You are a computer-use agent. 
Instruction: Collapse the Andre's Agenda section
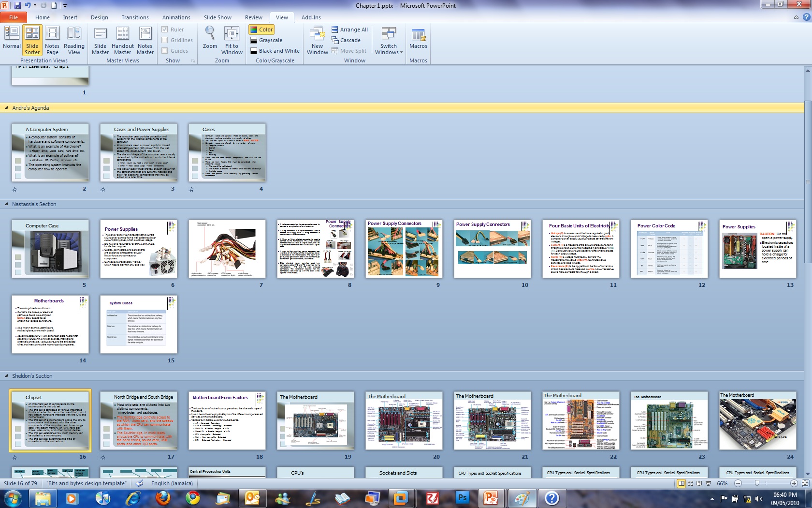pyautogui.click(x=7, y=108)
